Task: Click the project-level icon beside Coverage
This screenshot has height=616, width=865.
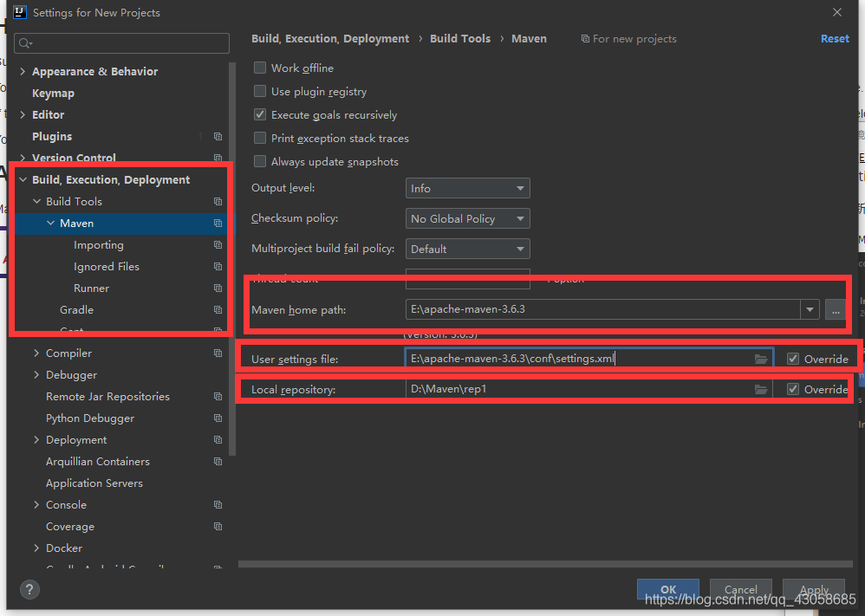Action: tap(218, 526)
